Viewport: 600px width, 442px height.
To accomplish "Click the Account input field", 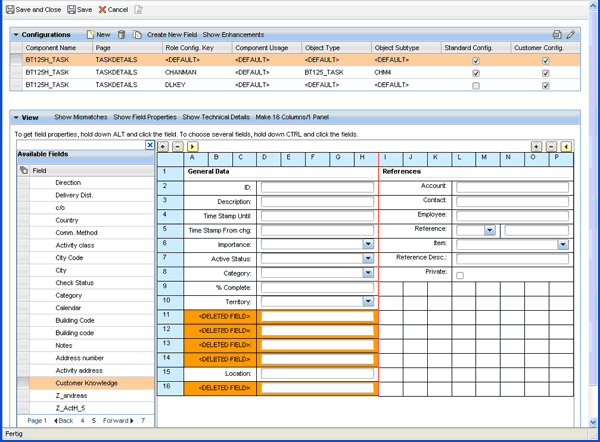I will (512, 186).
